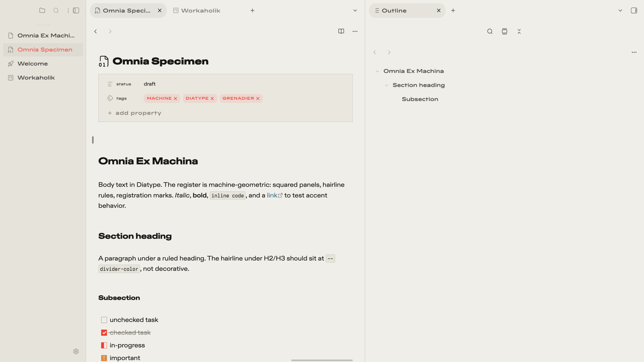Open the file explorer folder icon
Screen dimensions: 644x362
pyautogui.click(x=42, y=10)
